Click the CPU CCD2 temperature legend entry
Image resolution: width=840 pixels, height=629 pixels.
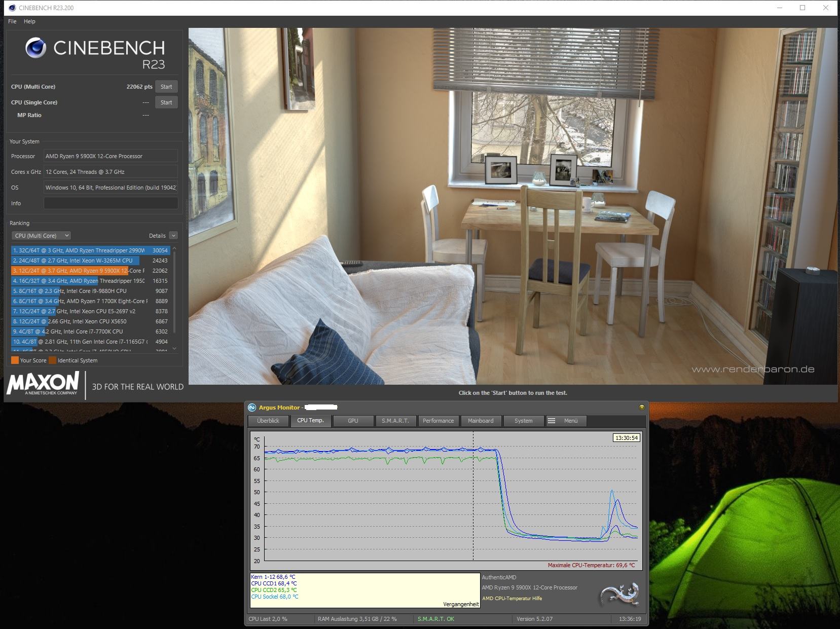[x=274, y=590]
